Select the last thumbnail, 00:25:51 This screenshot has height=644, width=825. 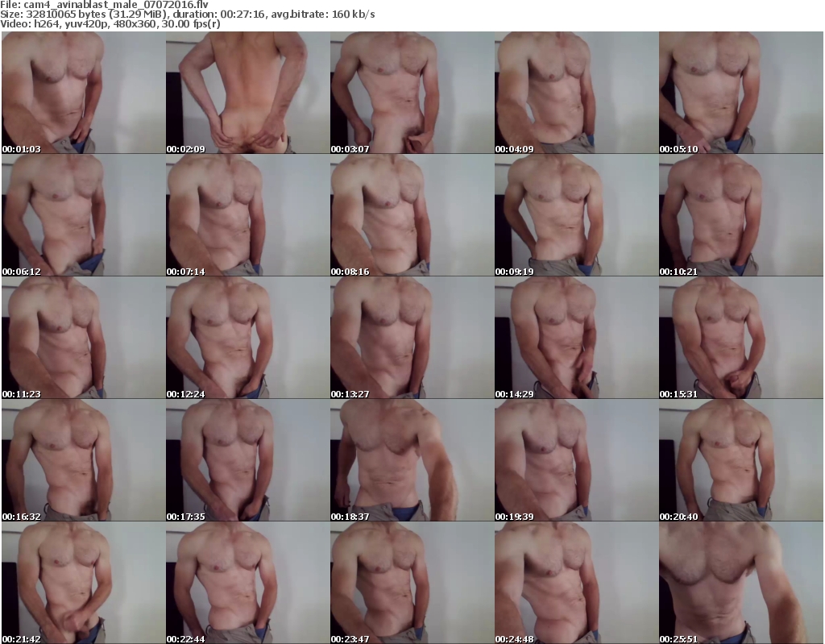741,583
